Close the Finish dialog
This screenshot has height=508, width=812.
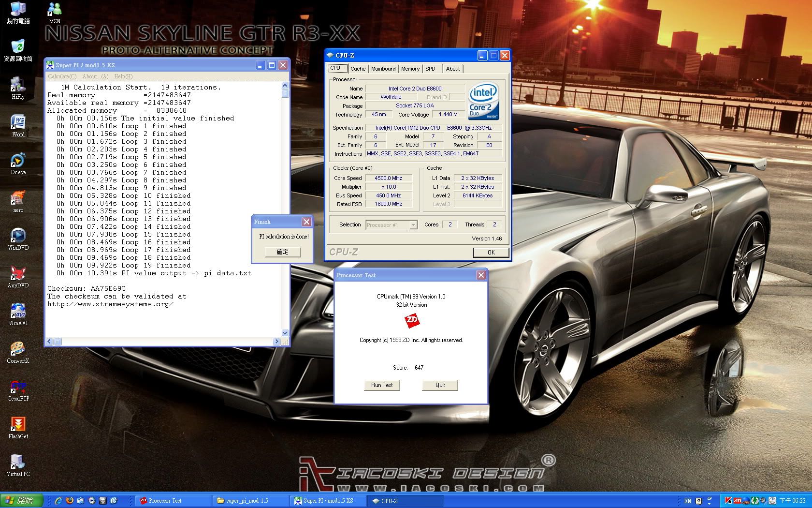pos(306,222)
